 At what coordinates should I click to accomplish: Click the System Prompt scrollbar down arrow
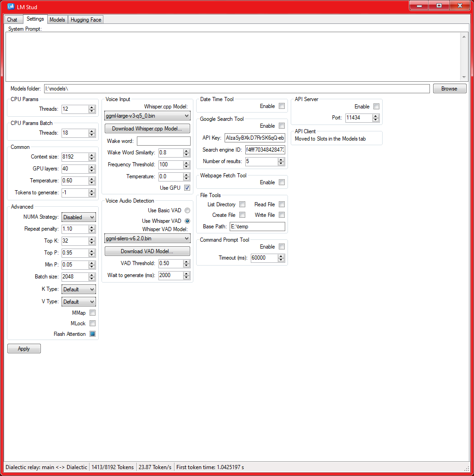point(464,77)
